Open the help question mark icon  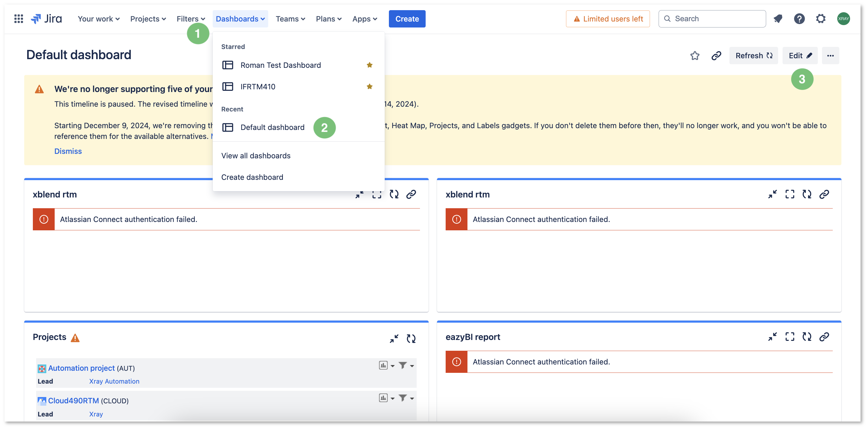(799, 19)
